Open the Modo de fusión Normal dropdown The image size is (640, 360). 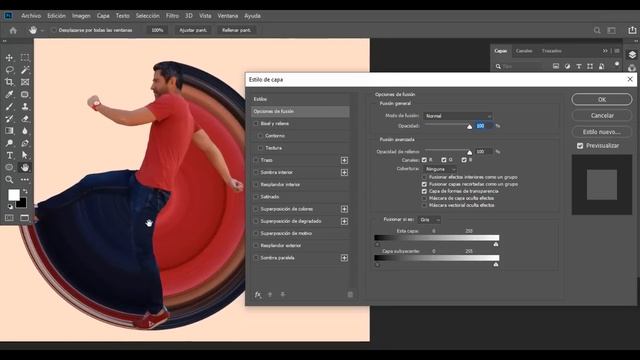coord(458,116)
